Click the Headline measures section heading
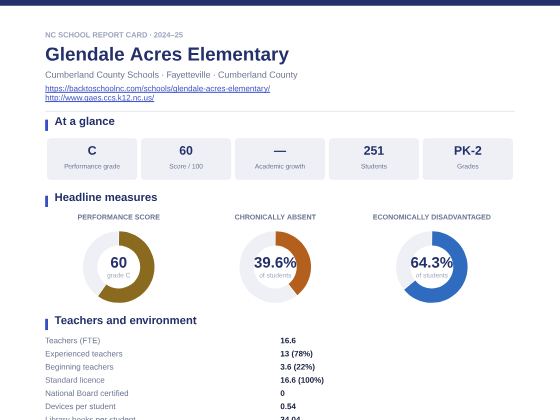This screenshot has height=420, width=560. click(x=106, y=197)
